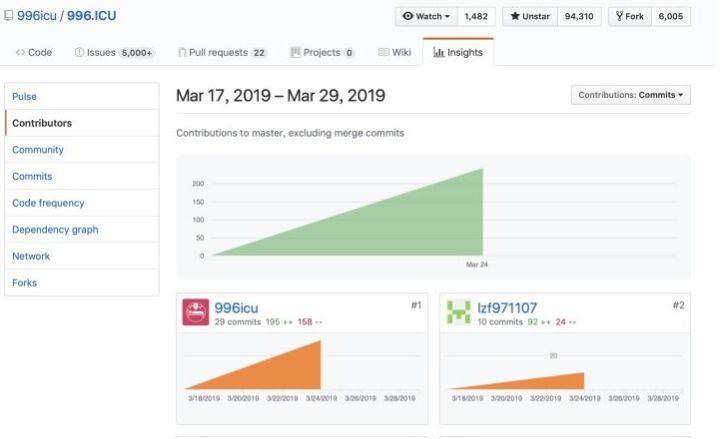Open Commits in the sidebar

(x=82, y=176)
